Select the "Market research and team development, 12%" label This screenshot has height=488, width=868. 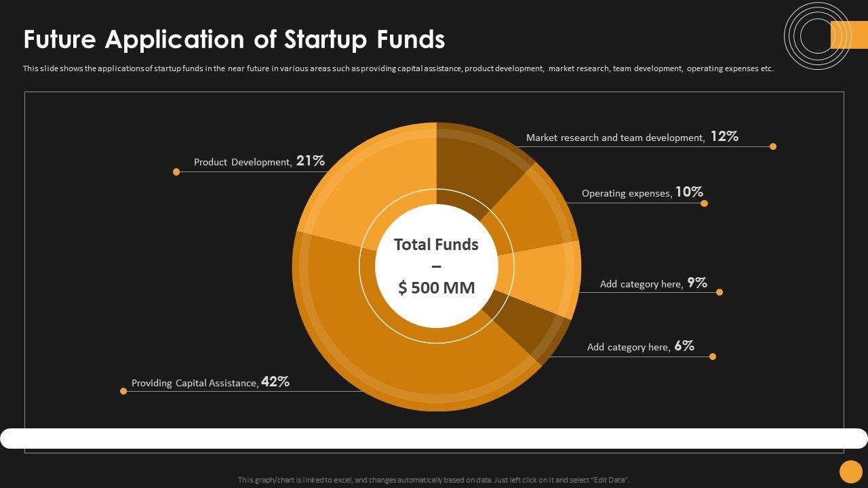[x=632, y=137]
